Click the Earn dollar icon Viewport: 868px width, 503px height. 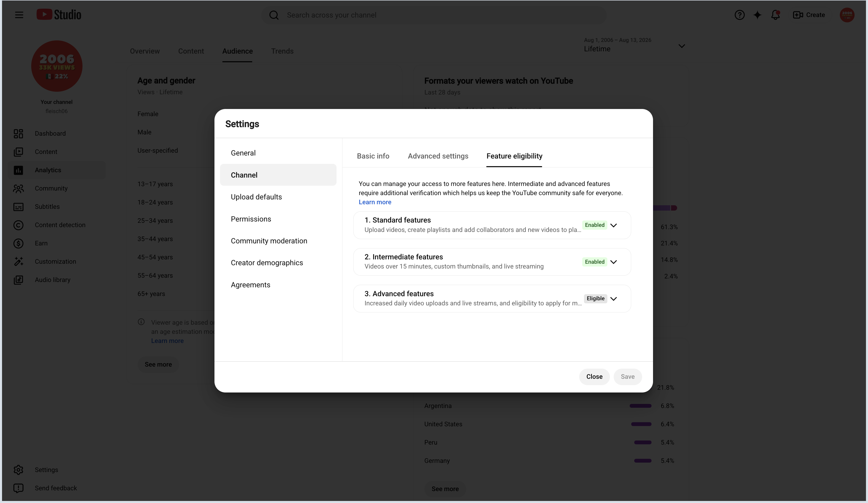coord(18,243)
